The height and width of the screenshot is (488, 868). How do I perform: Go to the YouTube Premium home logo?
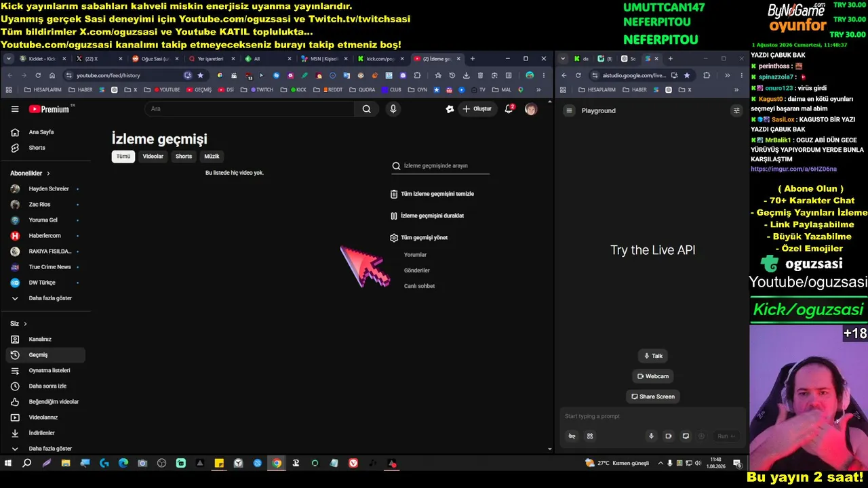(52, 109)
